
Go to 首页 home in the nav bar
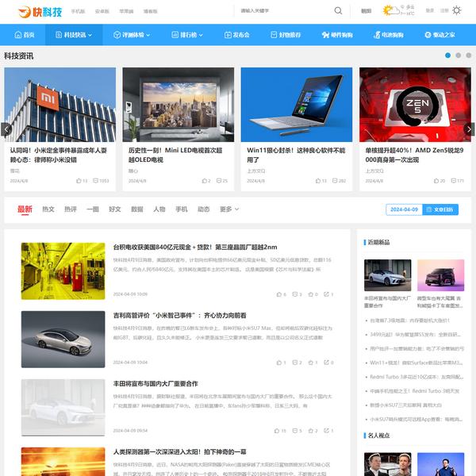pyautogui.click(x=23, y=35)
